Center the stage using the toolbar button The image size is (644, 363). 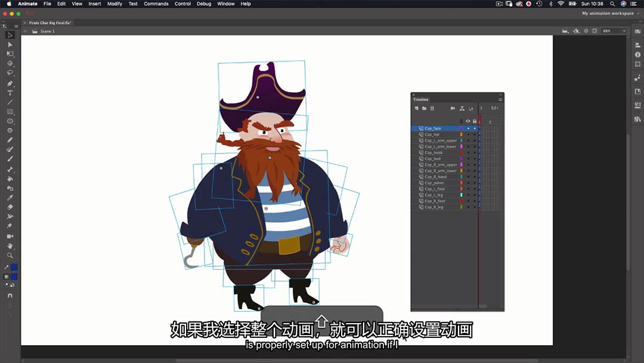click(x=586, y=31)
